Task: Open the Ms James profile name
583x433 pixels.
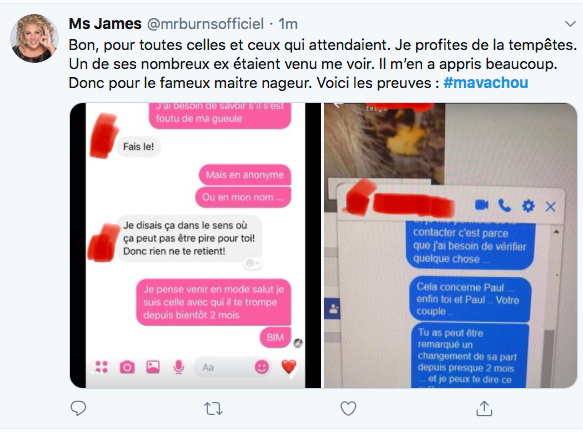Action: 105,24
